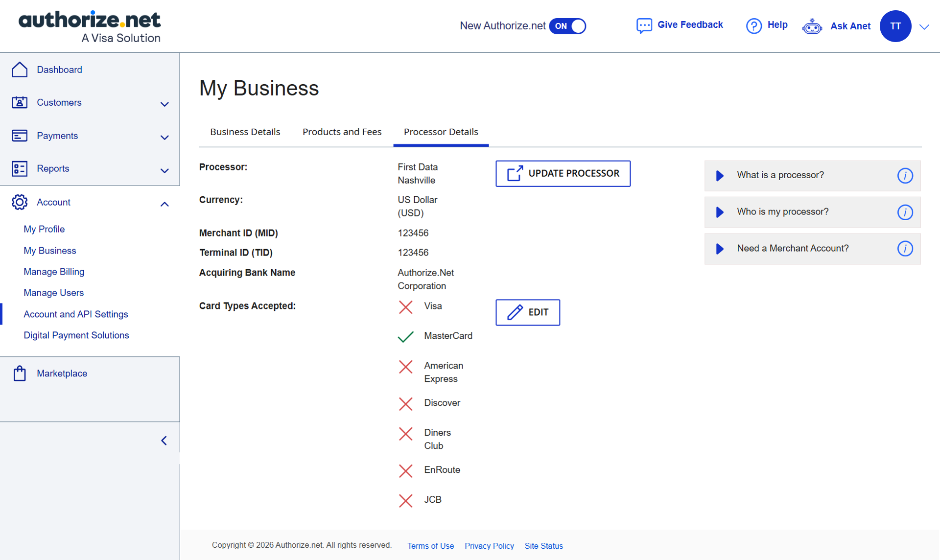
Task: Click the red X beside JCB
Action: point(406,501)
